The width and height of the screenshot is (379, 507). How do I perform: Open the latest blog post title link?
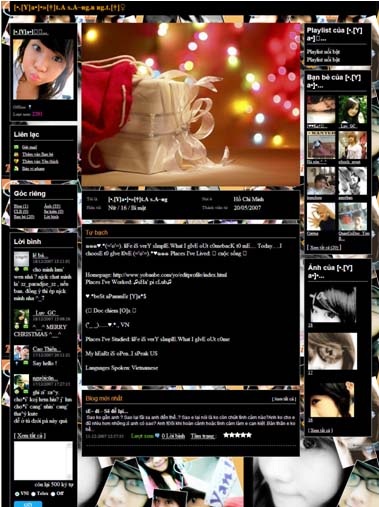coord(107,411)
